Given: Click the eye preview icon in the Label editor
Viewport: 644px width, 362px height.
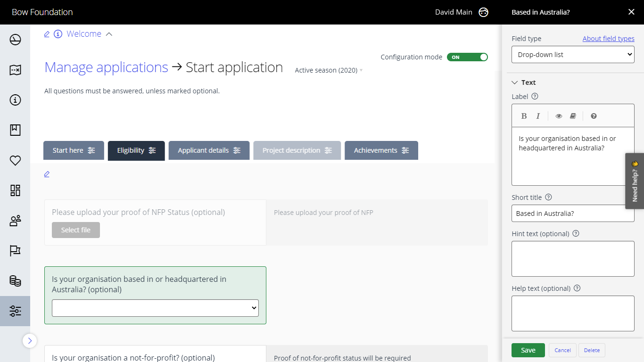Looking at the screenshot, I should pos(559,116).
